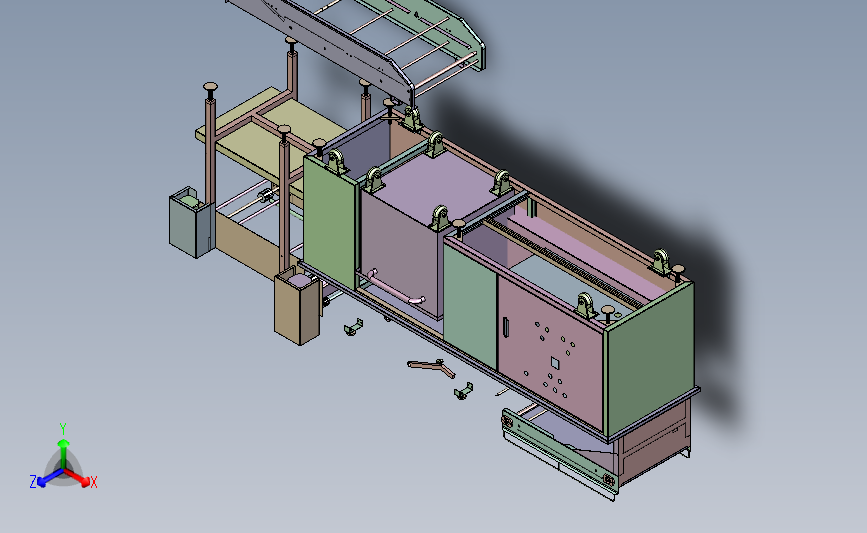Viewport: 867px width, 533px height.
Task: Pick the square cutout on the pink front panel
Action: point(555,363)
